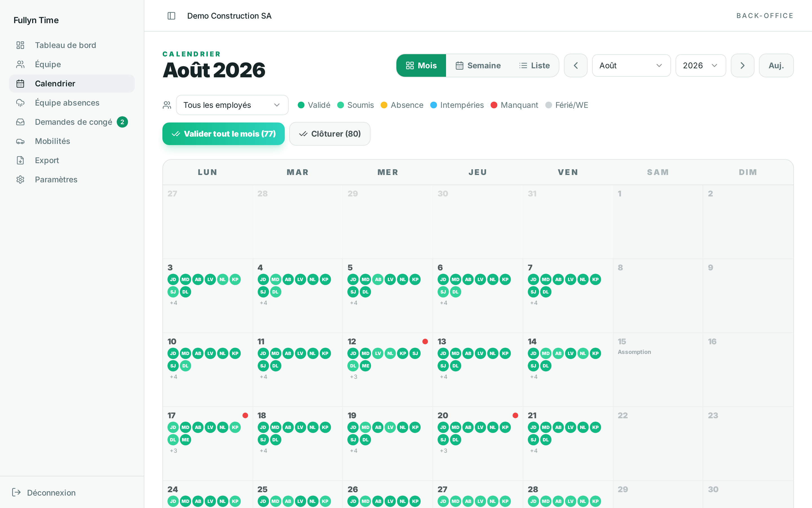Screen dimensions: 812x508
Task: Open Équipe absences section
Action: pos(72,102)
